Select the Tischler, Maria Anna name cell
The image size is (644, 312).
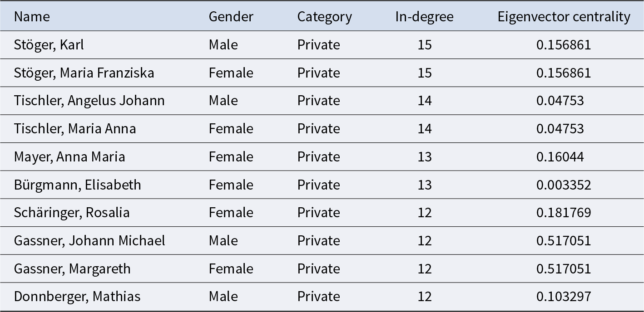[x=75, y=129]
